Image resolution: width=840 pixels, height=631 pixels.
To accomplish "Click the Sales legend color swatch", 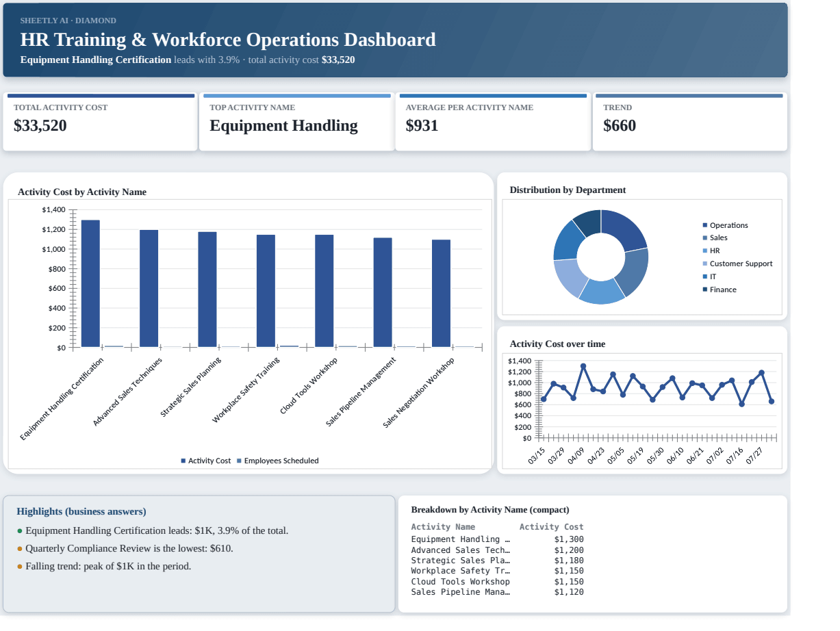I will point(705,238).
